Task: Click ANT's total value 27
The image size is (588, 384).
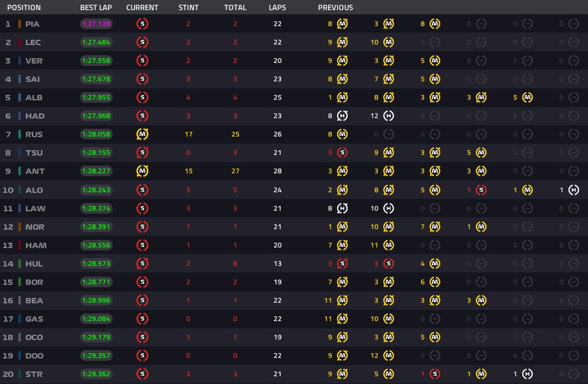Action: click(x=235, y=170)
